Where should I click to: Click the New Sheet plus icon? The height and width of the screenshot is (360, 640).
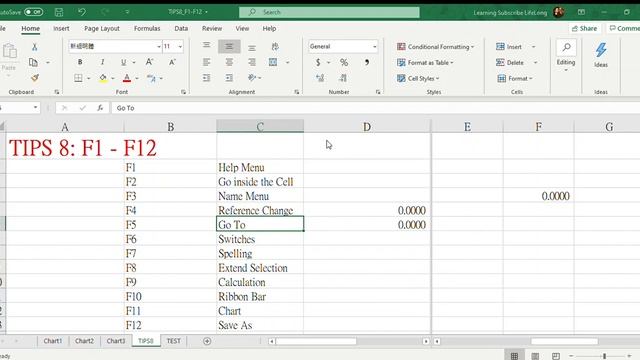pyautogui.click(x=207, y=341)
